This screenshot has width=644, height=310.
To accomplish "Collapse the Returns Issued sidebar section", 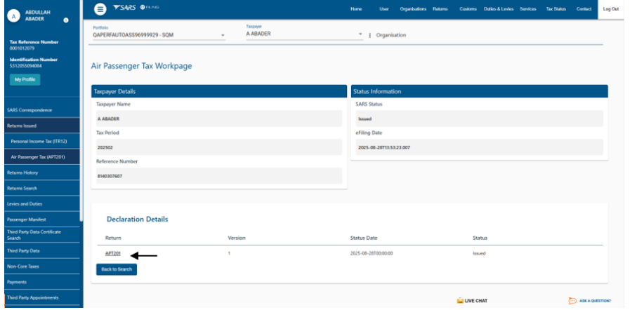I will (x=41, y=125).
